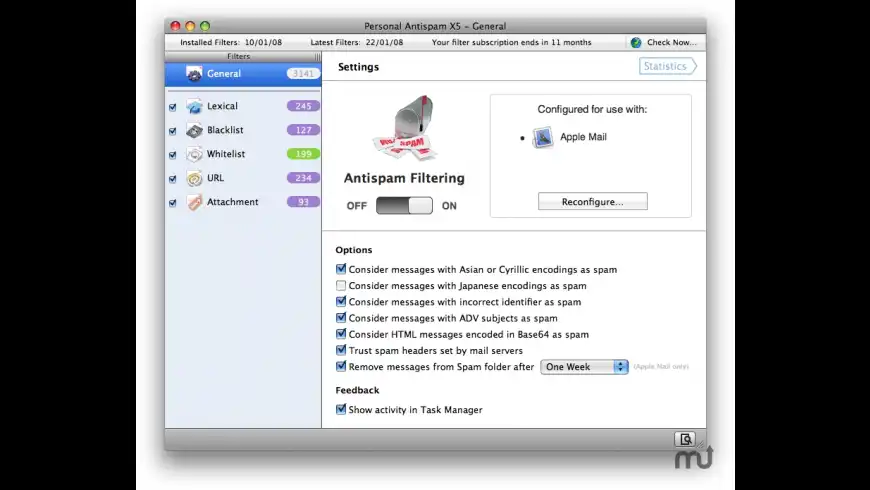
Task: Click the Filters column header
Action: pyautogui.click(x=239, y=56)
